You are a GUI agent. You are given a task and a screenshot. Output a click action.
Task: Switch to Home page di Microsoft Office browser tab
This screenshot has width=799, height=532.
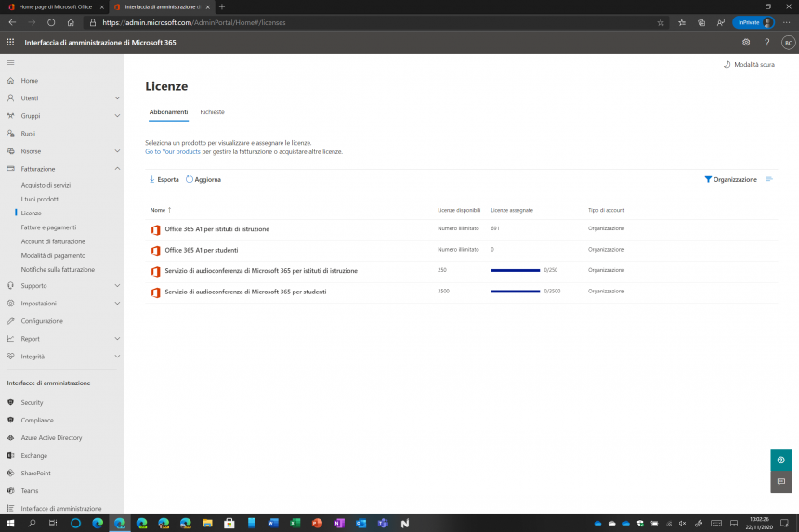click(55, 7)
